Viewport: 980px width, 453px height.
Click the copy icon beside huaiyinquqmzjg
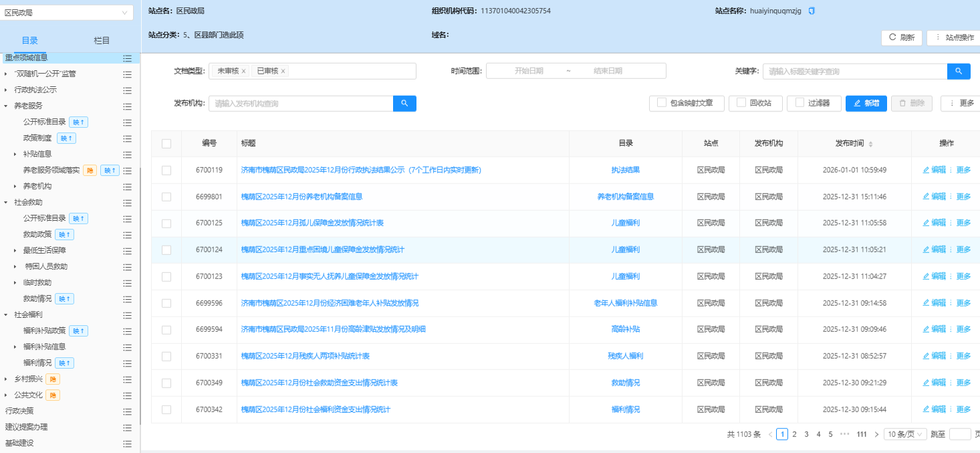812,11
